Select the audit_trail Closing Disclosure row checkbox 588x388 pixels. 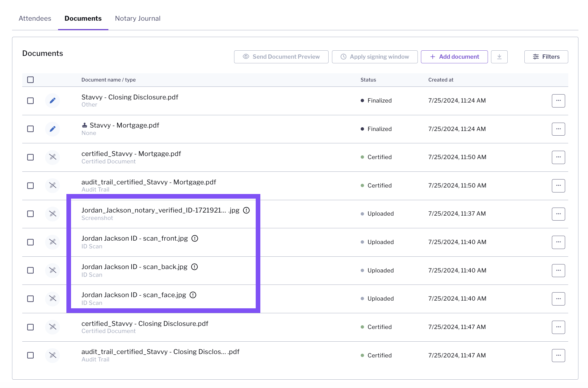click(x=30, y=355)
